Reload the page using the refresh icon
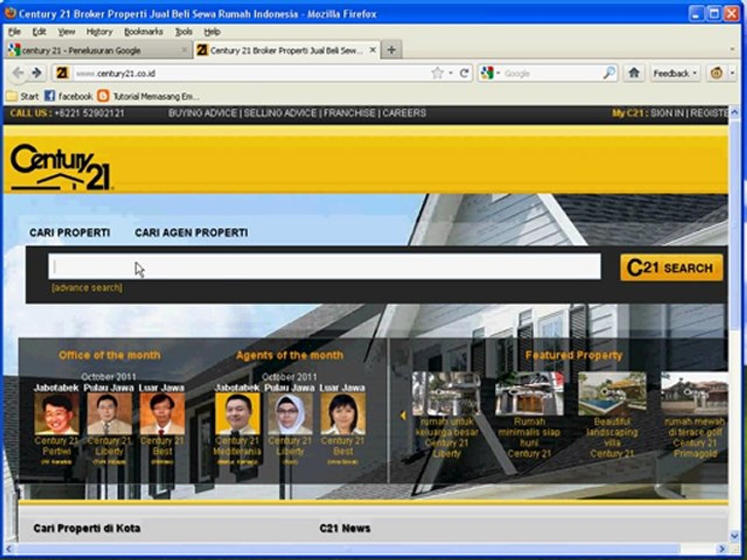This screenshot has height=560, width=747. tap(464, 73)
